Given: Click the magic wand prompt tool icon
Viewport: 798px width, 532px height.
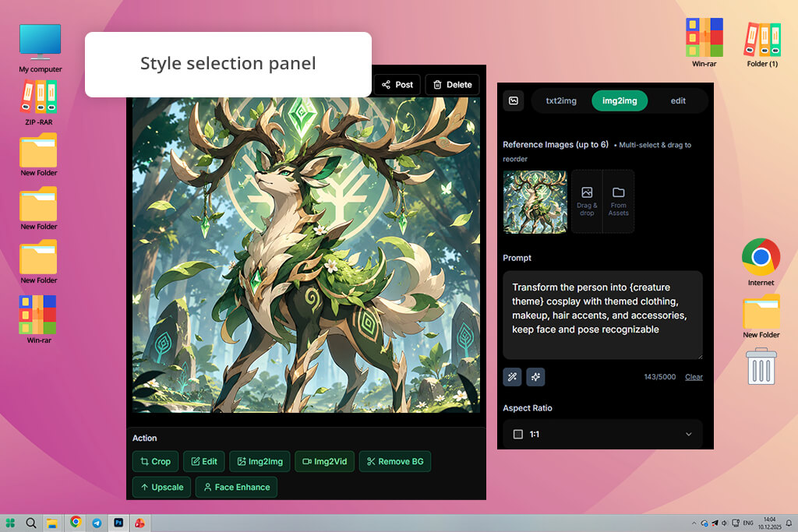Looking at the screenshot, I should 512,377.
